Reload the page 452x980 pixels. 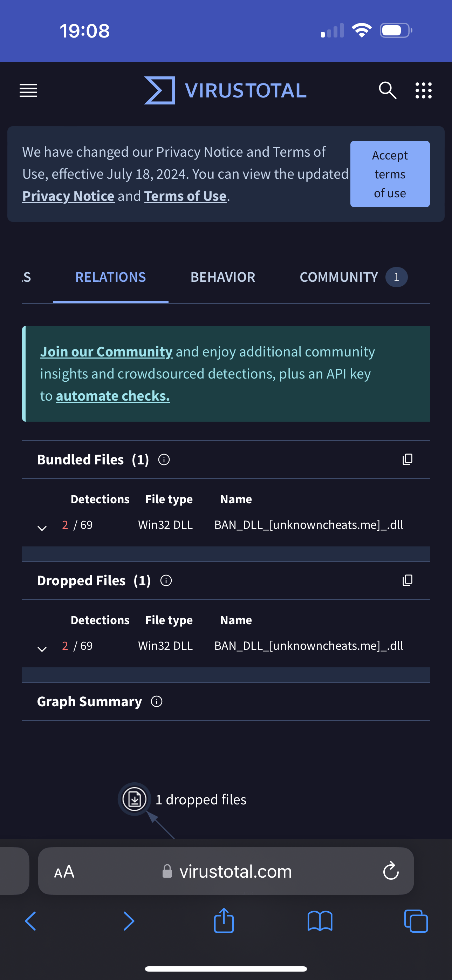point(391,871)
